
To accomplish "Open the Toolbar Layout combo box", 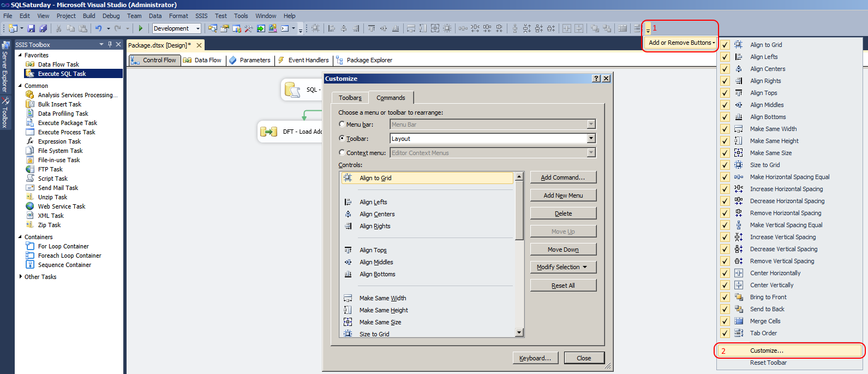I will pyautogui.click(x=591, y=139).
